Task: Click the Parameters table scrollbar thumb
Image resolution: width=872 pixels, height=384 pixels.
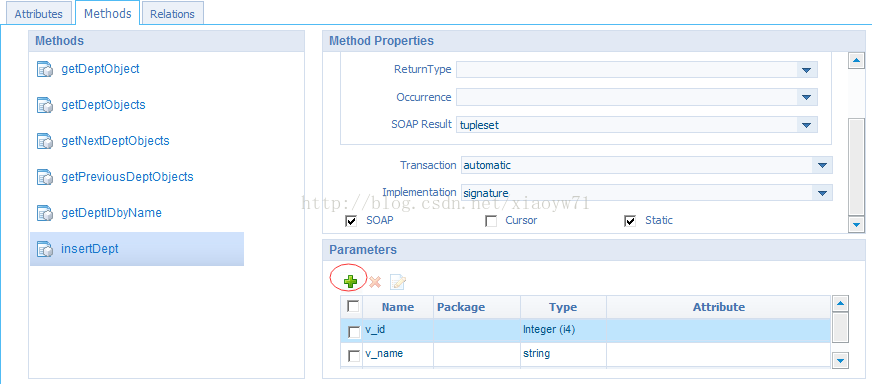Action: coord(840,328)
